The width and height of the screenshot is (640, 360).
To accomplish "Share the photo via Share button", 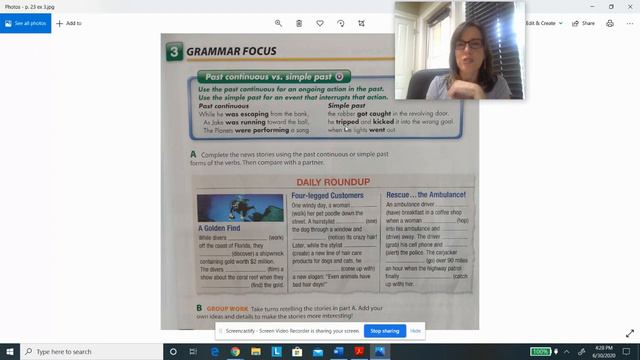I will [583, 23].
